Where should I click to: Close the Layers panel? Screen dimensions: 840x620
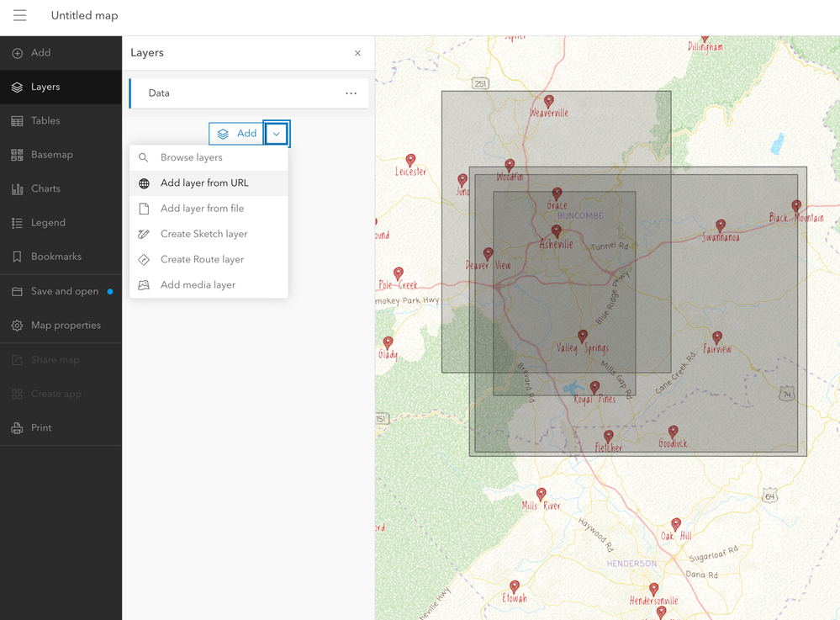[x=357, y=53]
